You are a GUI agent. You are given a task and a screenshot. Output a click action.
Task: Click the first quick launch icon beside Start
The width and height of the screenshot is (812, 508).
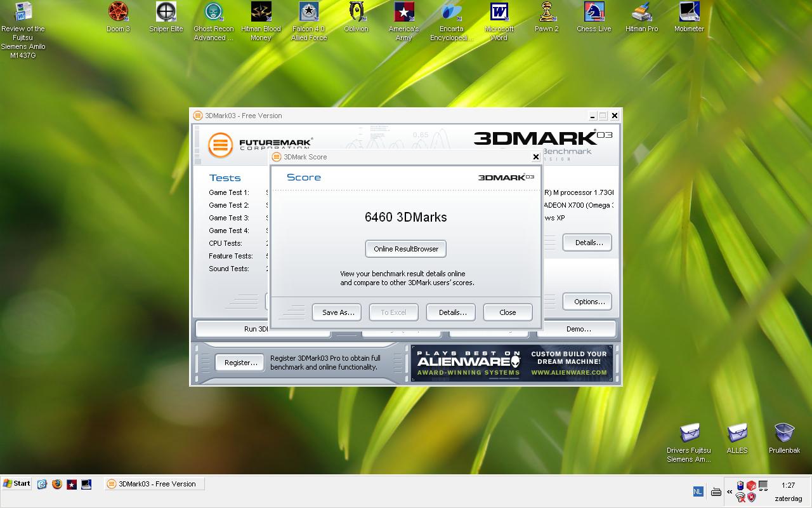(x=42, y=484)
